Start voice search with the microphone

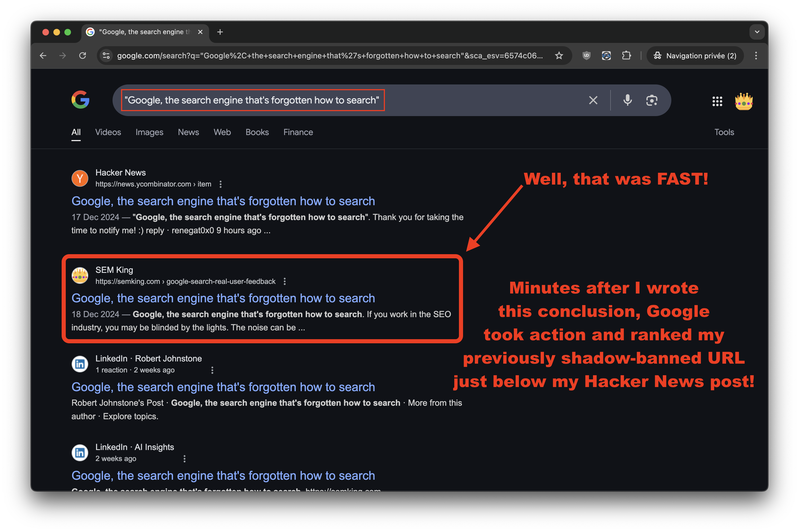[x=627, y=100]
